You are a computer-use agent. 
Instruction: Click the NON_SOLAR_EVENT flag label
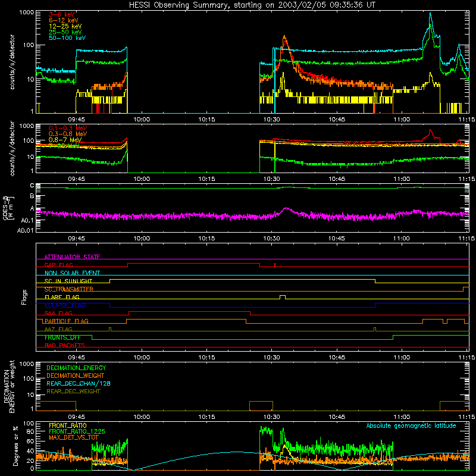point(72,273)
